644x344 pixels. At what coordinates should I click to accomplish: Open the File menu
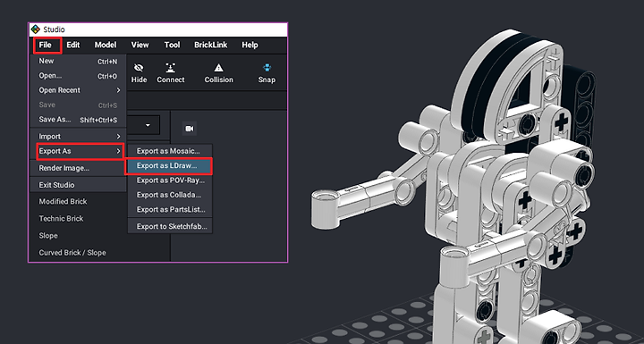pos(46,46)
